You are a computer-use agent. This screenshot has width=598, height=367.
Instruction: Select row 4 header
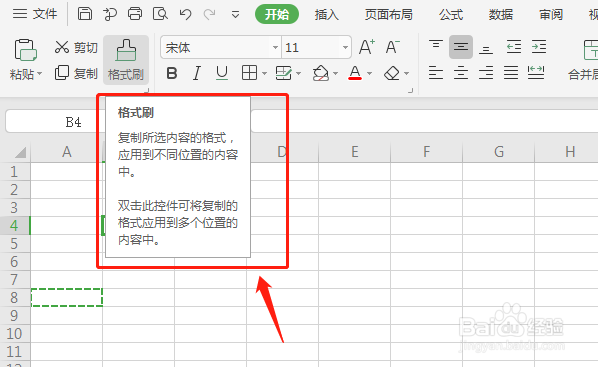click(15, 225)
